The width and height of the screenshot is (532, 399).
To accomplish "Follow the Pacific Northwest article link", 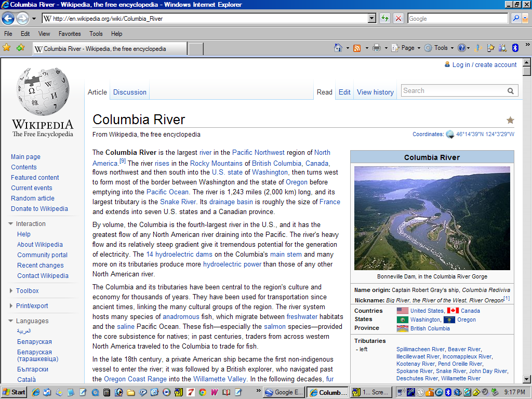I will pyautogui.click(x=258, y=153).
